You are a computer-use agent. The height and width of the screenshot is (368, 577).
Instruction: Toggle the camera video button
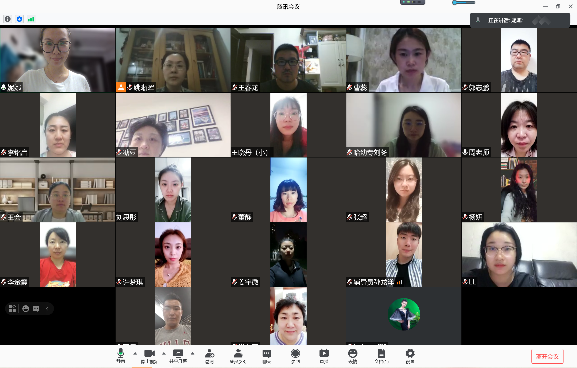pyautogui.click(x=149, y=355)
